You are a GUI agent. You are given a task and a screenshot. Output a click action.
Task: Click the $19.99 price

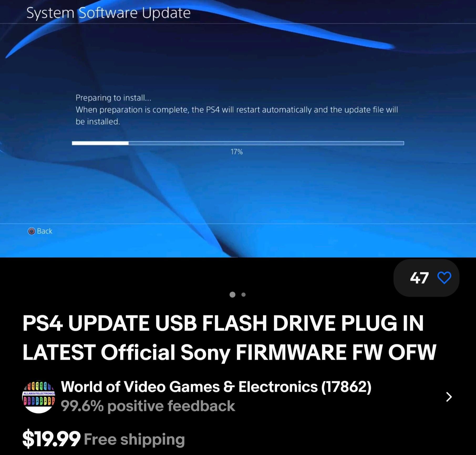click(51, 439)
